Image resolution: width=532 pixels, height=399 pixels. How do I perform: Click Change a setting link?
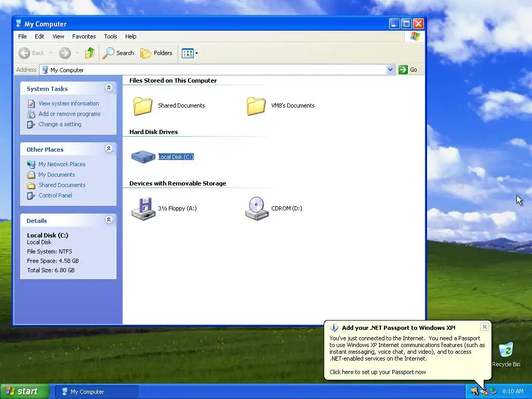60,124
